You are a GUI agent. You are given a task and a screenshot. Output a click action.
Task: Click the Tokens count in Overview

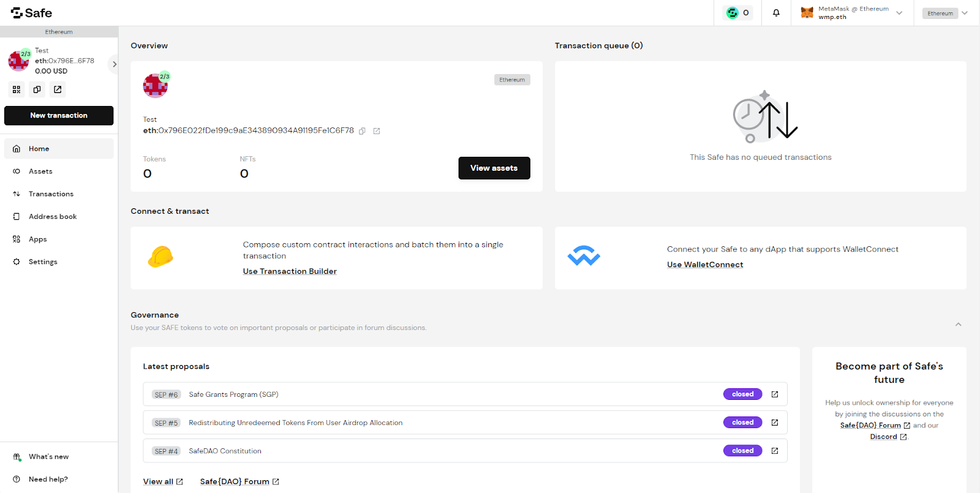[148, 174]
